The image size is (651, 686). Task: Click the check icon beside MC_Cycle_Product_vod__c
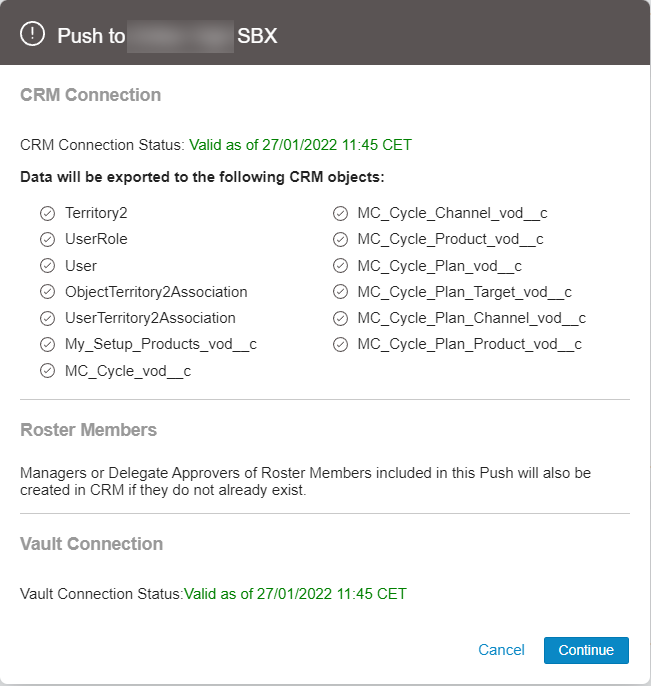point(339,240)
